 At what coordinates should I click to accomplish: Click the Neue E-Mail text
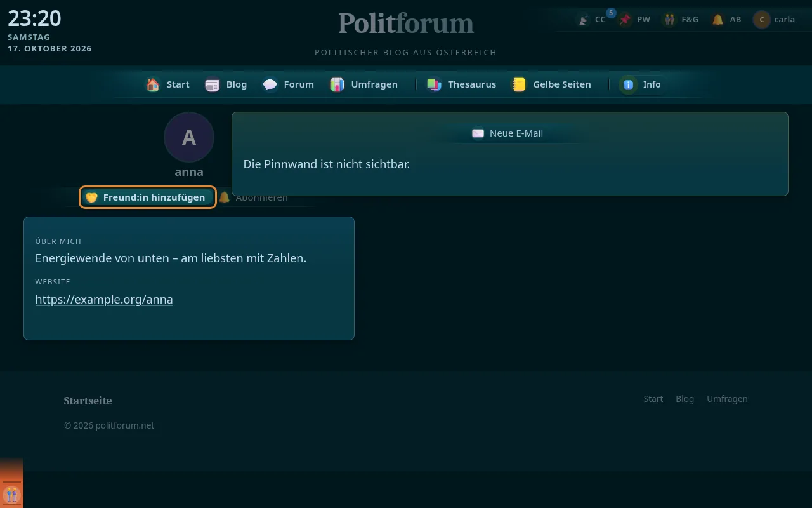(x=516, y=133)
